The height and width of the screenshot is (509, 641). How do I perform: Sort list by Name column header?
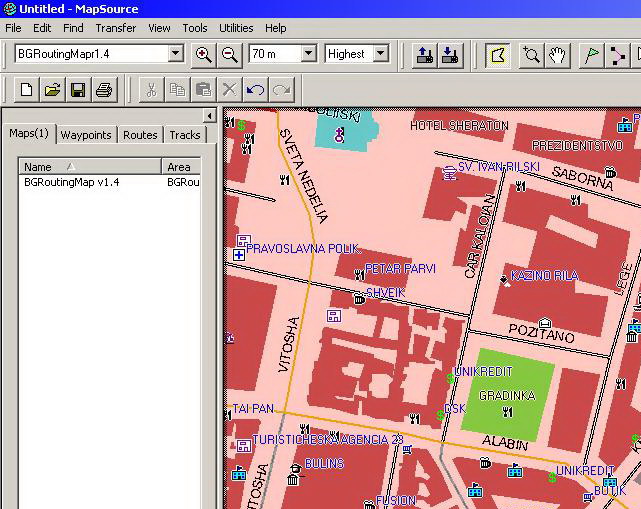point(90,167)
